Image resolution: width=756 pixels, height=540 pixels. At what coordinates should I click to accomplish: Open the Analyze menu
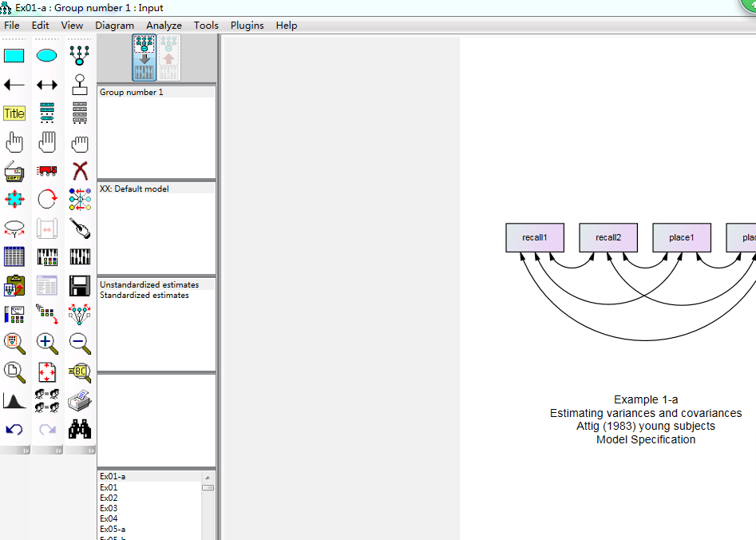point(164,26)
